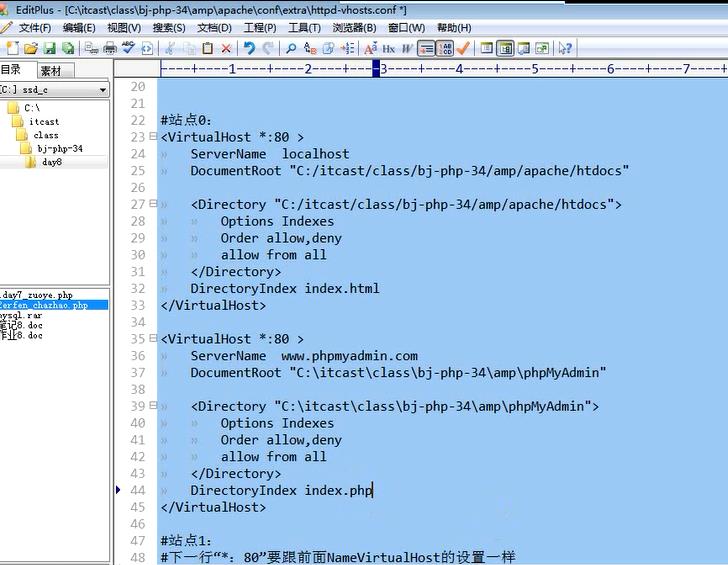Select 笔记8.doc in file list
Image resolution: width=728 pixels, height=565 pixels.
[21, 325]
